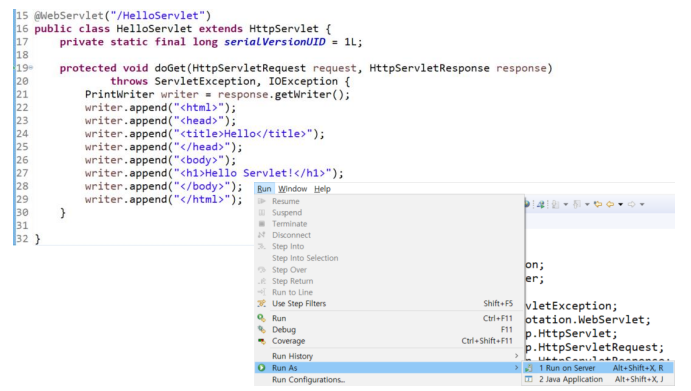Screen dimensions: 691x391
Task: Click the writer.append("<body>") line
Action: pyautogui.click(x=160, y=160)
